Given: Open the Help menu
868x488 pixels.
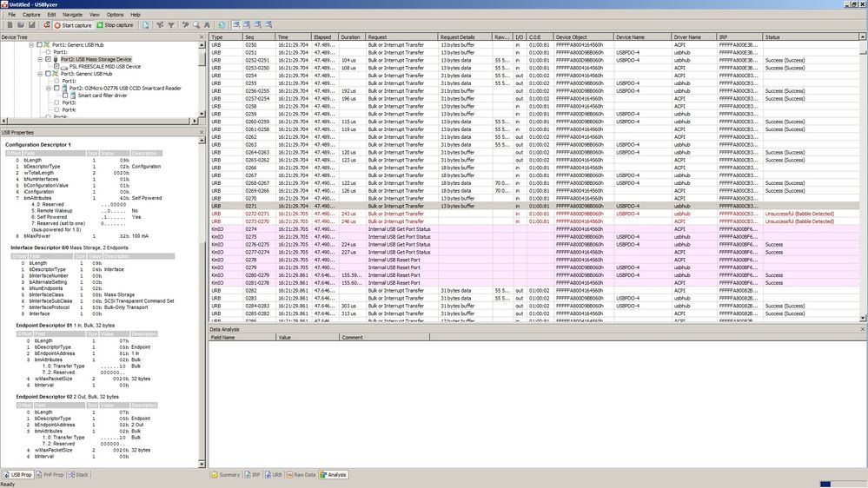Looking at the screenshot, I should [135, 15].
